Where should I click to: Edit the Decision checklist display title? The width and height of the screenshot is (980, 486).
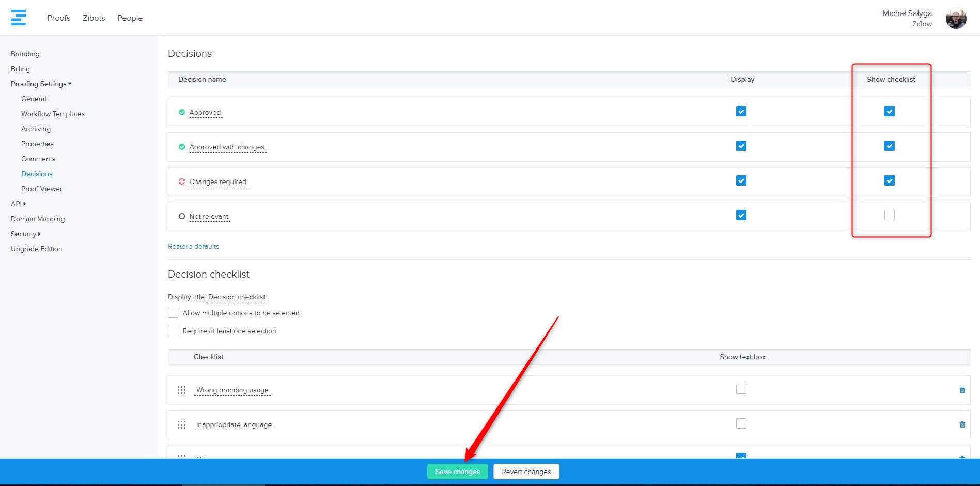[x=237, y=297]
